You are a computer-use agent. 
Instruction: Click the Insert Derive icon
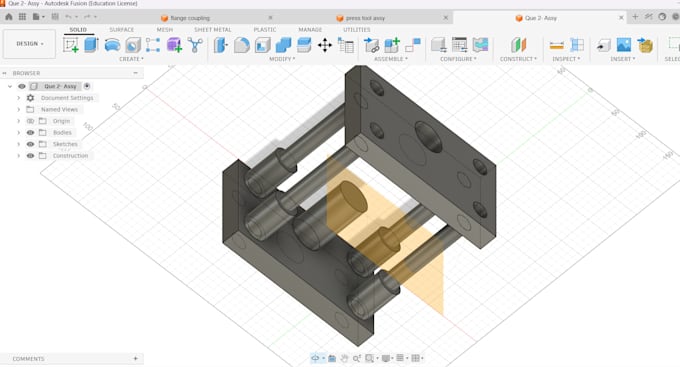(x=603, y=45)
